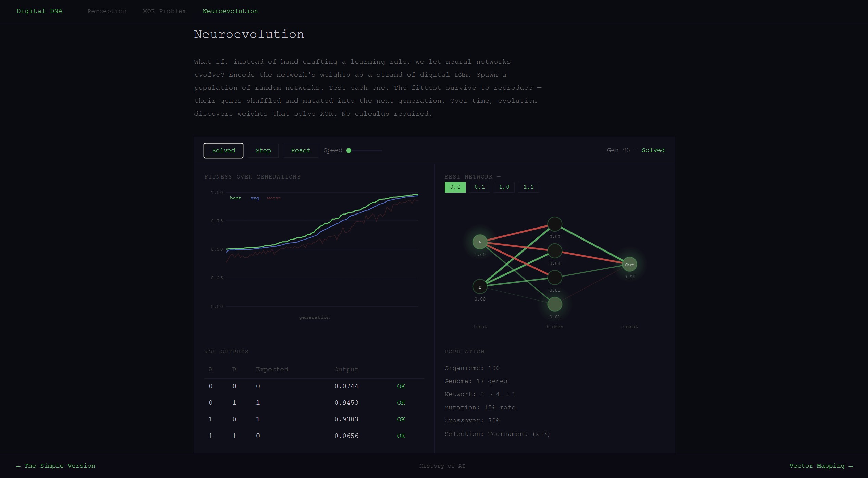Click the Digital DNA logo
Screen dimensions: 868x478
tap(39, 11)
